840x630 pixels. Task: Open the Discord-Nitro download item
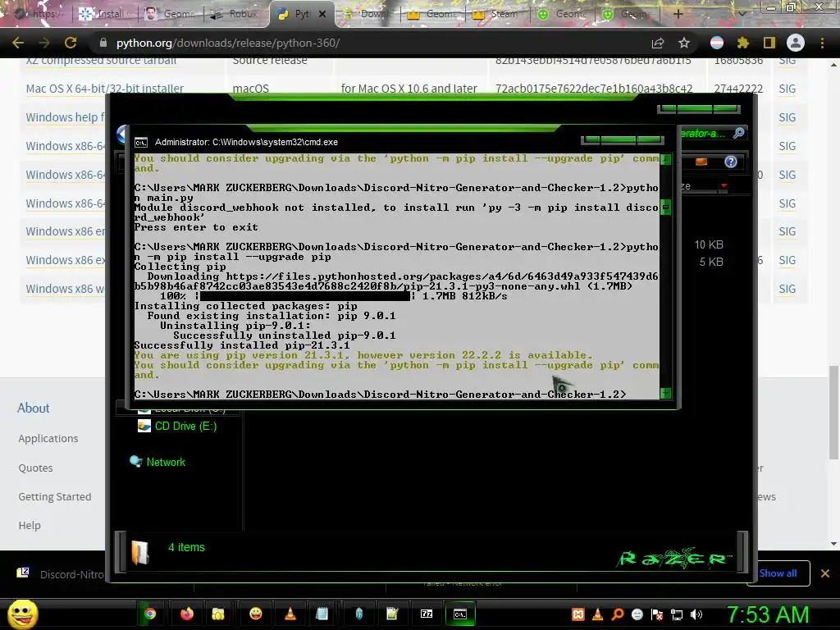[61, 574]
